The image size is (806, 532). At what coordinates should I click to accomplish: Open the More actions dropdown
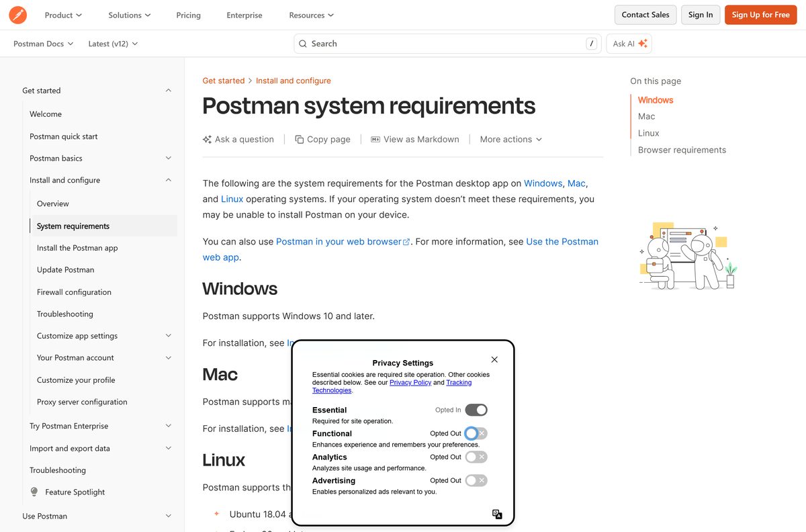click(x=511, y=140)
